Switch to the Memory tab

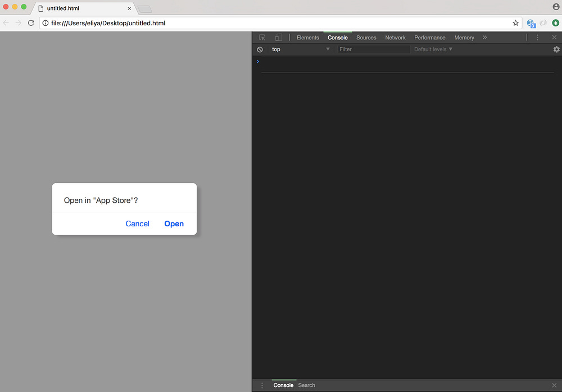point(464,38)
